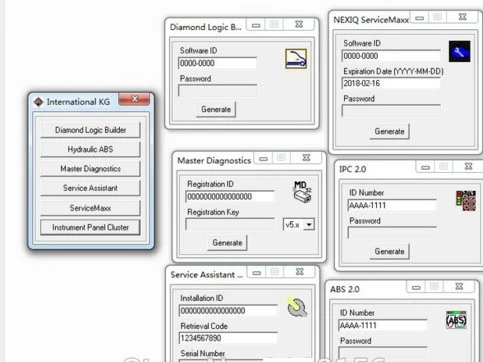Click the IPC 2.0 title text
Image resolution: width=483 pixels, height=362 pixels.
pyautogui.click(x=352, y=169)
